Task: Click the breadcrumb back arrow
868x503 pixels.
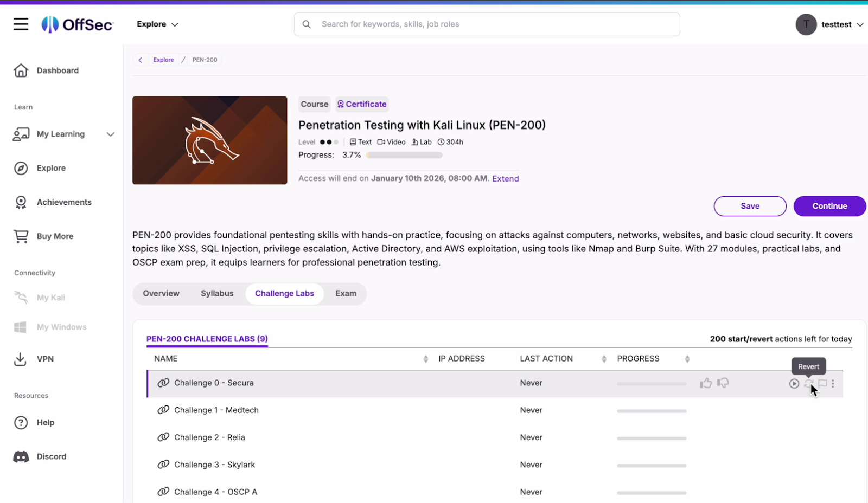Action: [x=141, y=60]
